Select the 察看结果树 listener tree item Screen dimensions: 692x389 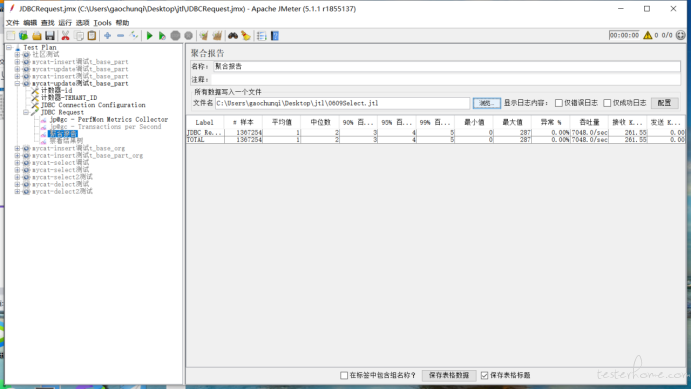pos(66,141)
